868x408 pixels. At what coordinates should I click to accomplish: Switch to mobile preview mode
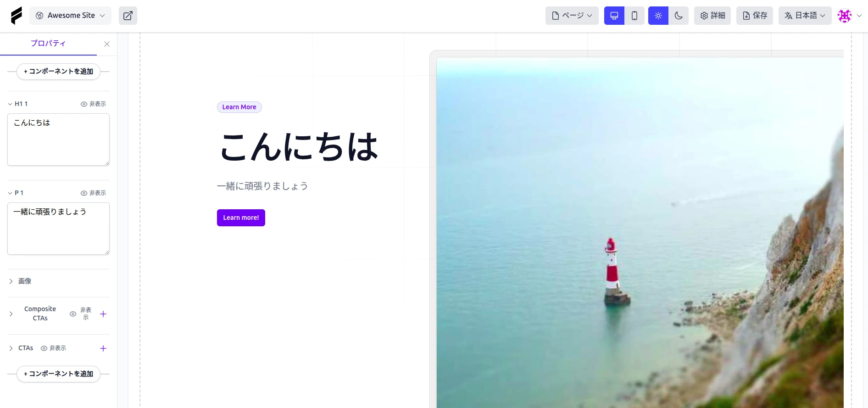634,16
